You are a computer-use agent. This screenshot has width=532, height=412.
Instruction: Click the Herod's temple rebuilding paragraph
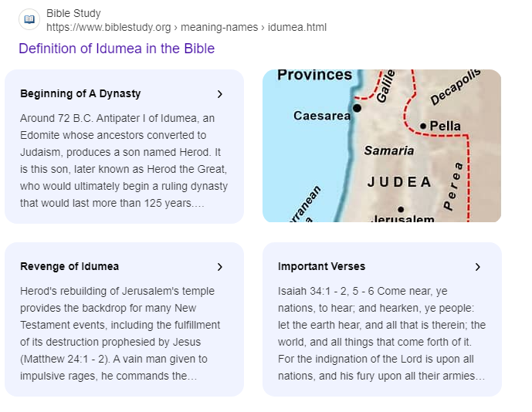click(124, 333)
